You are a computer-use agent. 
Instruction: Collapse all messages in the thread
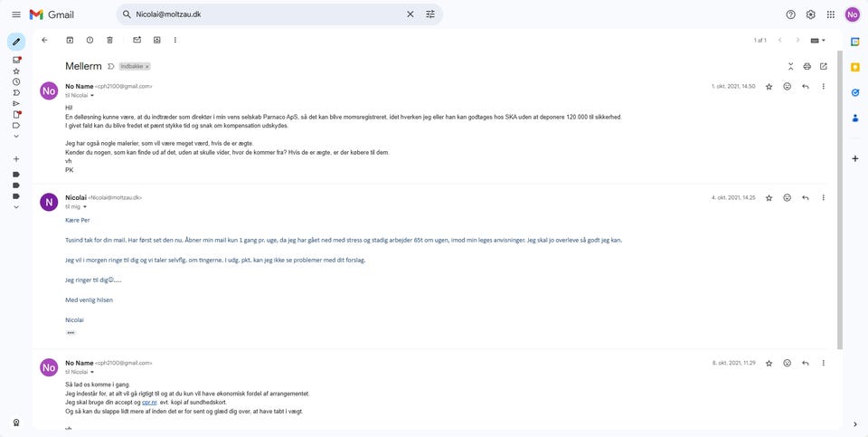(790, 66)
